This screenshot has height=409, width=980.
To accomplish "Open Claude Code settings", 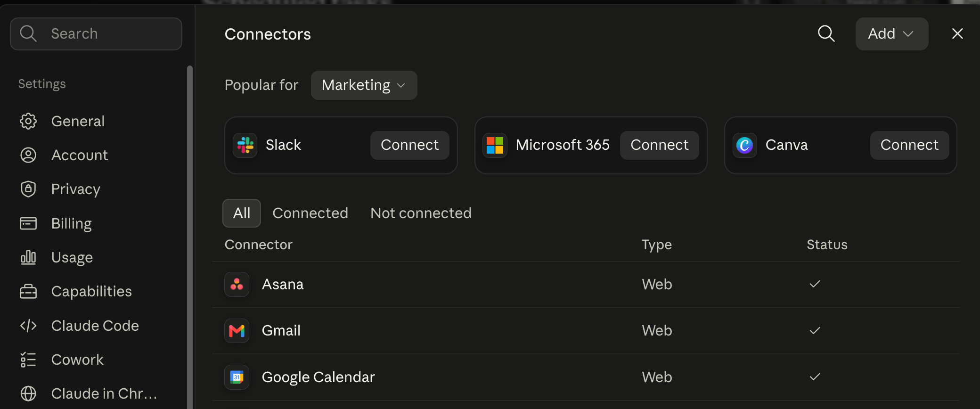I will pos(95,326).
